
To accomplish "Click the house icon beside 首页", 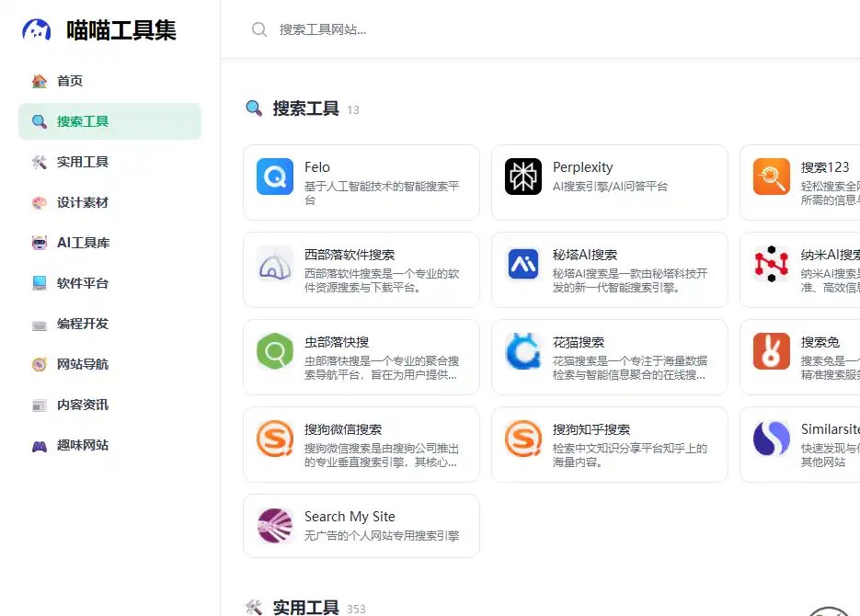I will click(x=40, y=81).
